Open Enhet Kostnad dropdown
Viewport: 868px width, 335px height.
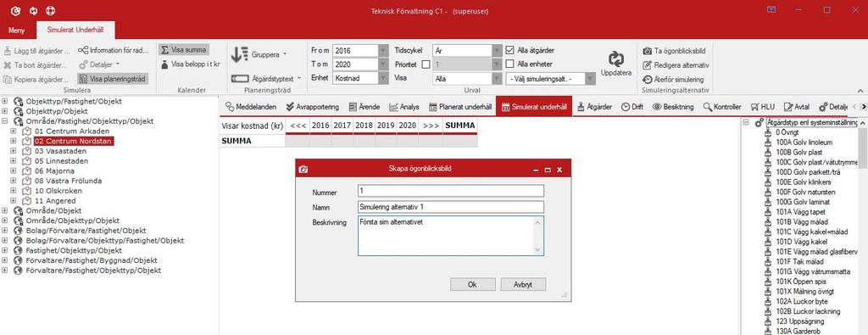pyautogui.click(x=383, y=79)
